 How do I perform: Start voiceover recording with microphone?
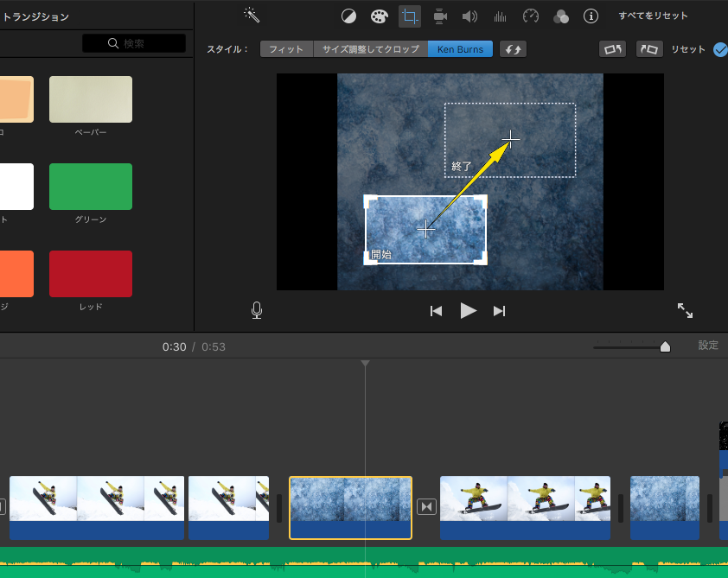pos(256,310)
